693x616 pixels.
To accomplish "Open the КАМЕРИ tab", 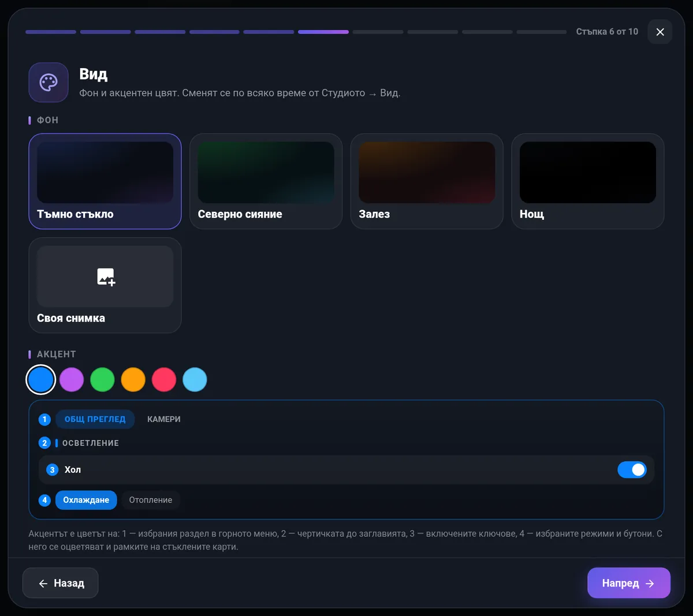I will (x=164, y=419).
